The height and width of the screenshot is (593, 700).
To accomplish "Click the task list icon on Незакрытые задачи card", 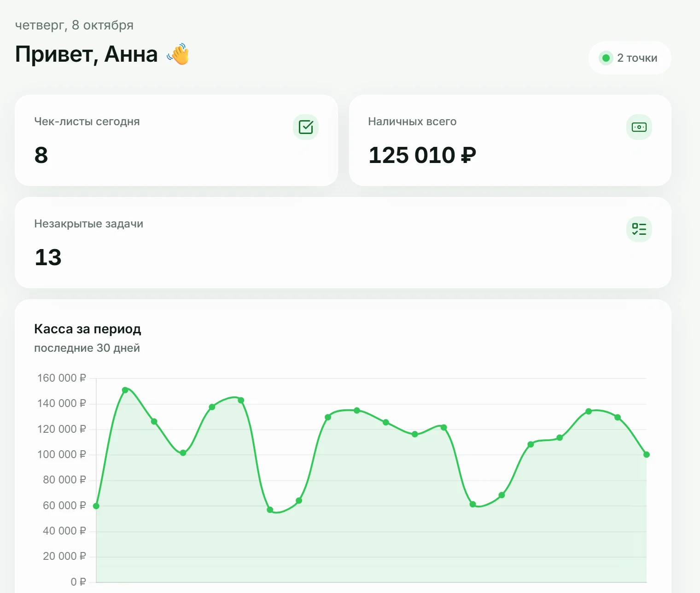I will tap(639, 229).
